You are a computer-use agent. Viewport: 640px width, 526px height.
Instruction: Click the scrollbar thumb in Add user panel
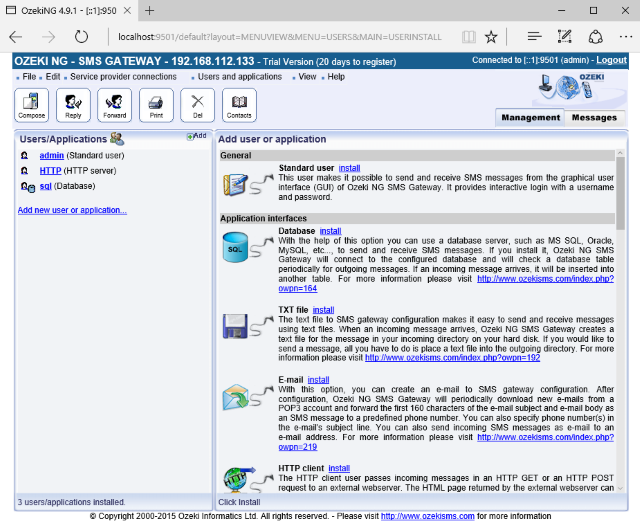point(620,193)
